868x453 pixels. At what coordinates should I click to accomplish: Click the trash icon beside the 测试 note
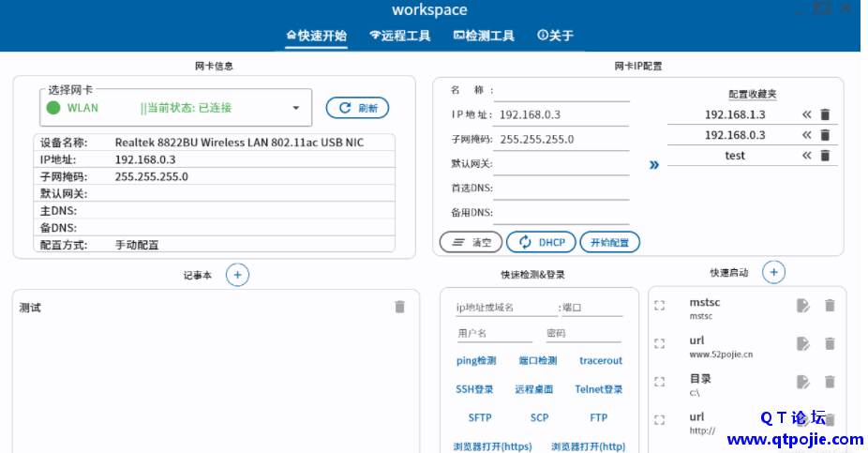point(400,307)
